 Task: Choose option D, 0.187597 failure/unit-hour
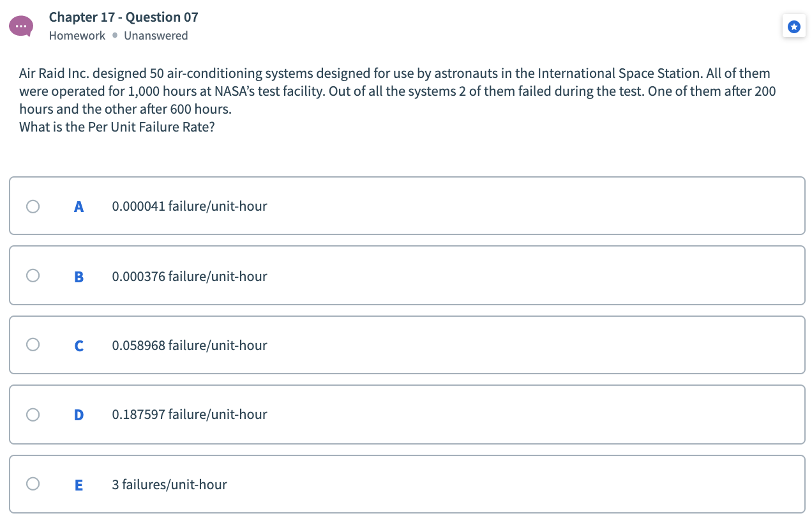[189, 414]
